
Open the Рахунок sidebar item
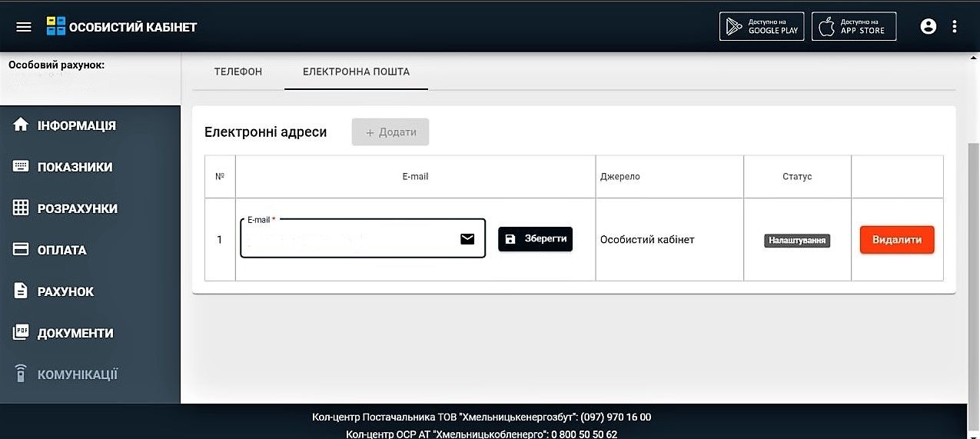(65, 291)
